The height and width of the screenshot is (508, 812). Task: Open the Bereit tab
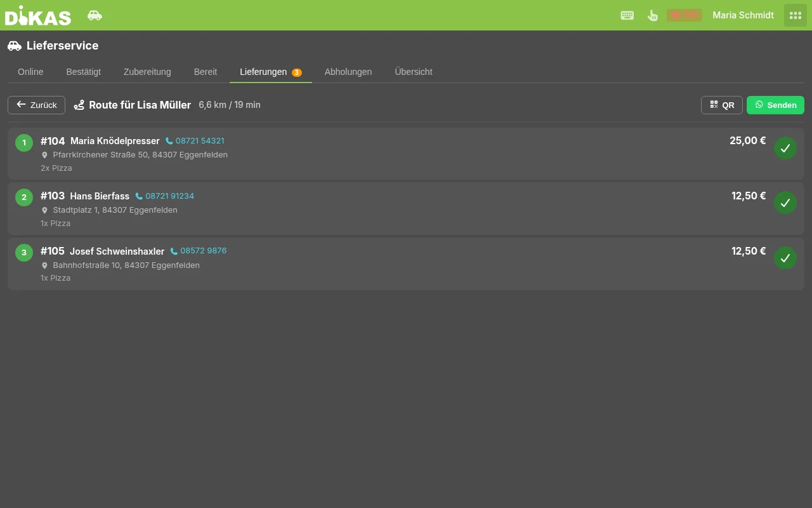click(x=206, y=72)
